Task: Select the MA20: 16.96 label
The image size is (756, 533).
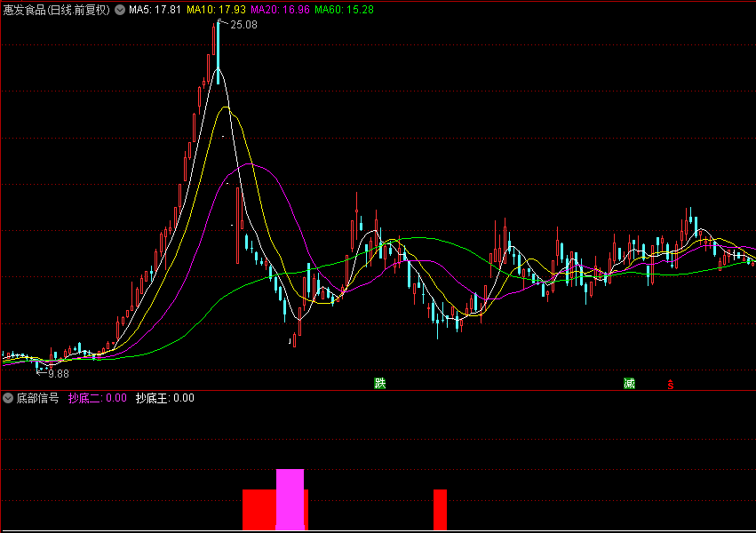Action: 280,10
